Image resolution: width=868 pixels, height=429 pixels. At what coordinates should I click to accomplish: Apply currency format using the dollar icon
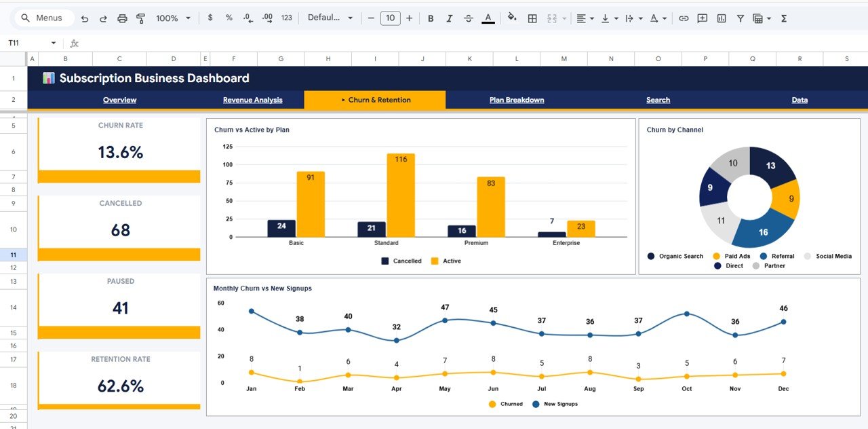[x=210, y=18]
